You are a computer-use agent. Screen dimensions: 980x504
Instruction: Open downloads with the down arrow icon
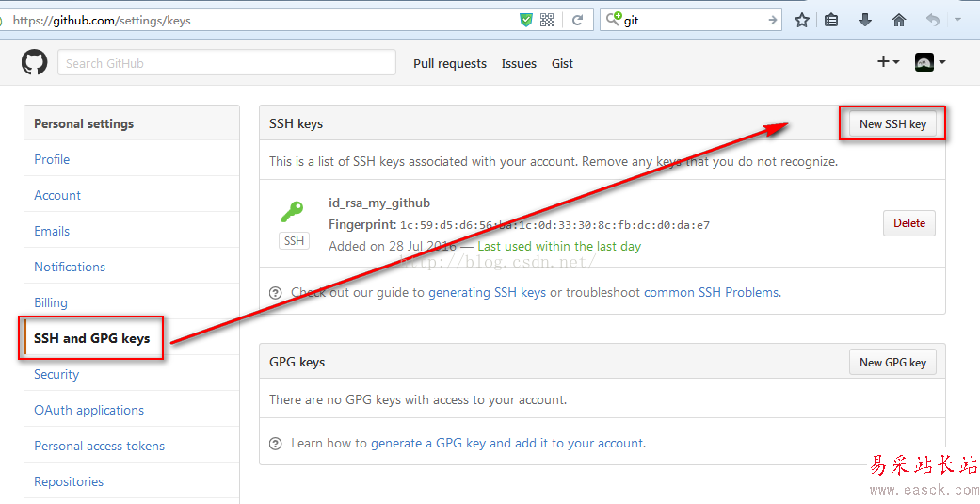coord(865,20)
